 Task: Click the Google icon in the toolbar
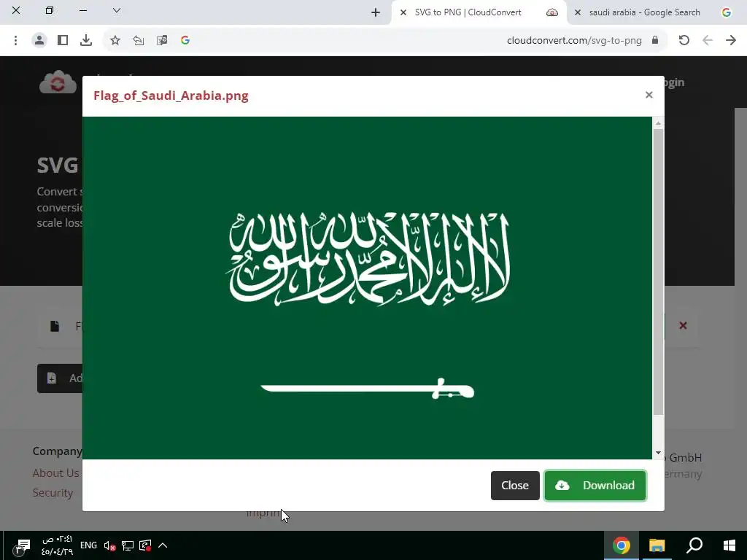pos(185,41)
